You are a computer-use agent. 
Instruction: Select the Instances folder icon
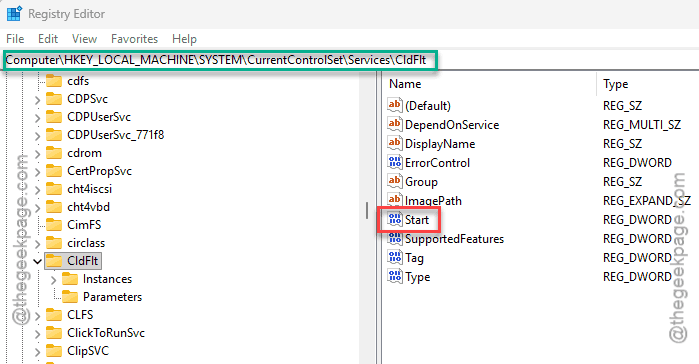click(70, 278)
